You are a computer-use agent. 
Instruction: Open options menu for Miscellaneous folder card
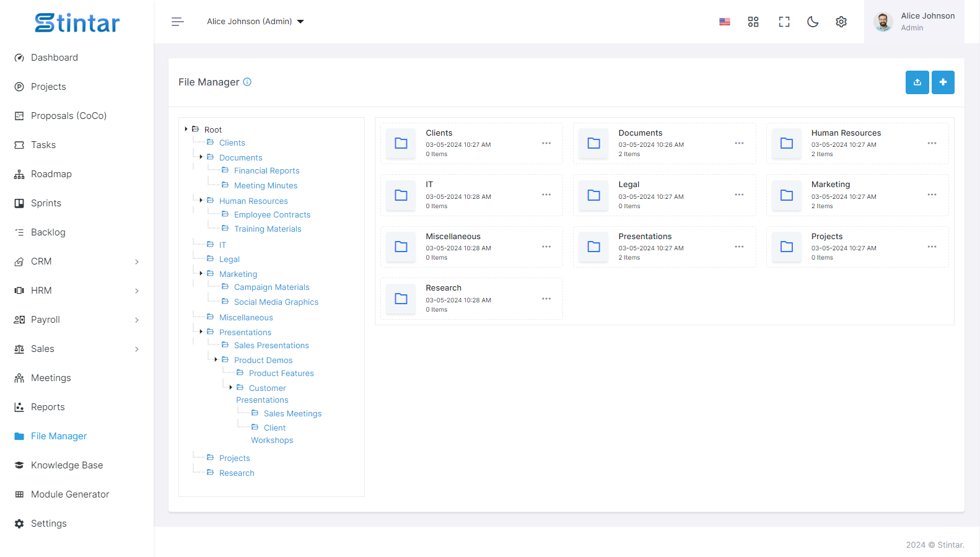tap(546, 247)
